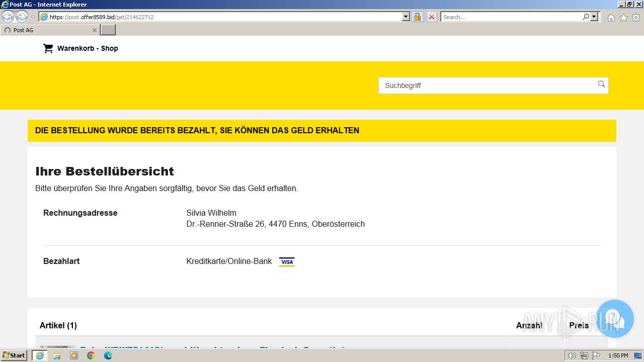Click the shopping cart icon
Viewport: 644px width, 362px height.
click(48, 48)
